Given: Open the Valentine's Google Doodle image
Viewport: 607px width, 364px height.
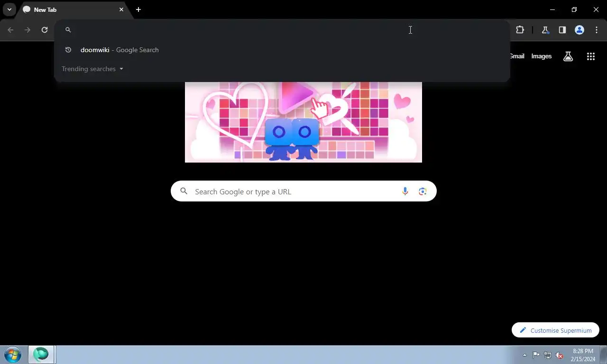Looking at the screenshot, I should click(x=303, y=122).
